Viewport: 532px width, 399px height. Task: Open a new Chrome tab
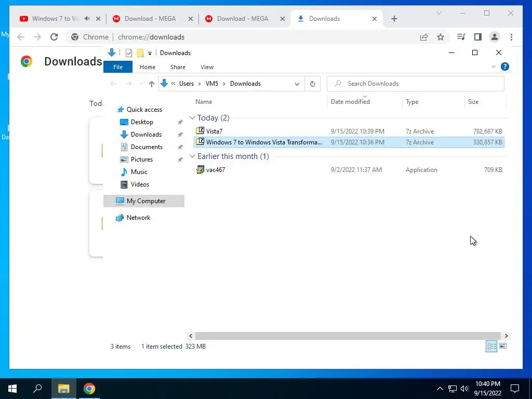(394, 19)
